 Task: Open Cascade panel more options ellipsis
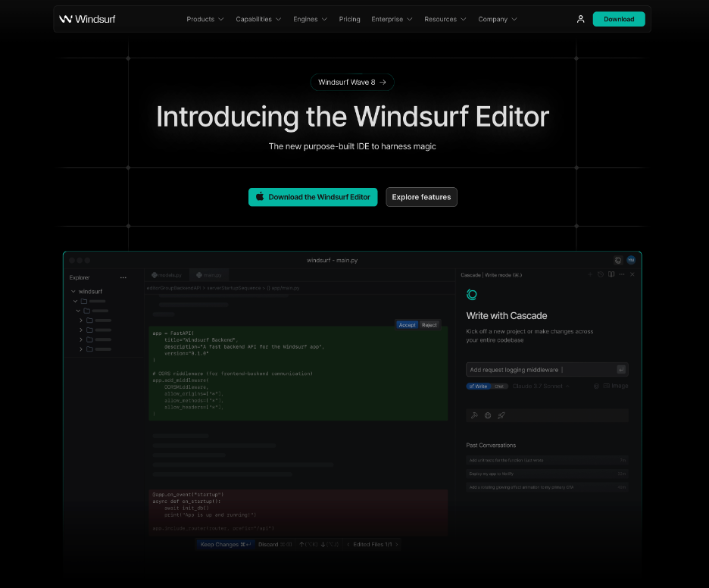622,274
